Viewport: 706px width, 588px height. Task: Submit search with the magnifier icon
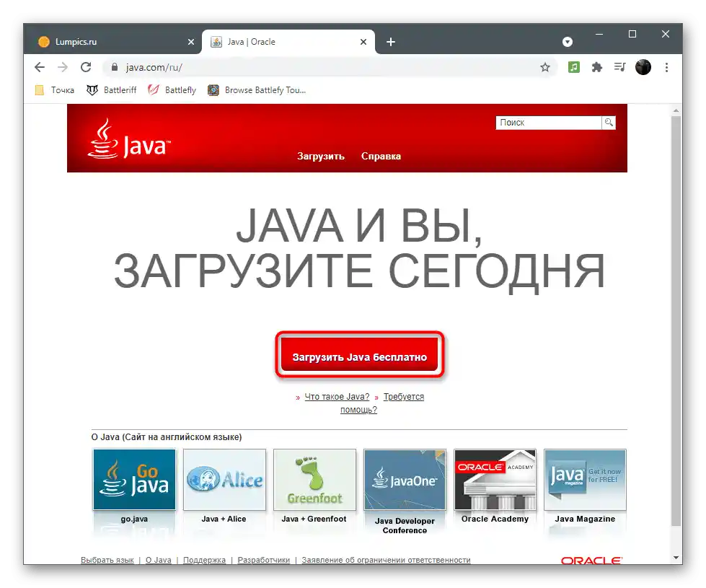pyautogui.click(x=609, y=123)
